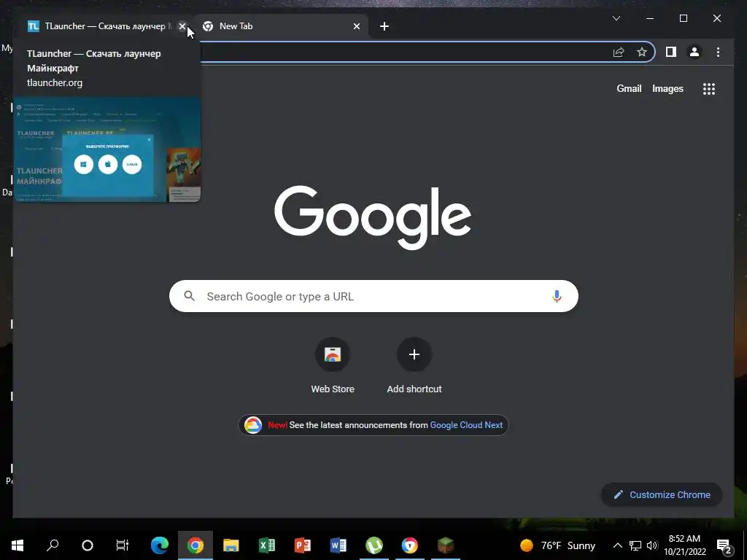Open the weather widget 76°F Sunny
The image size is (747, 560).
557,545
